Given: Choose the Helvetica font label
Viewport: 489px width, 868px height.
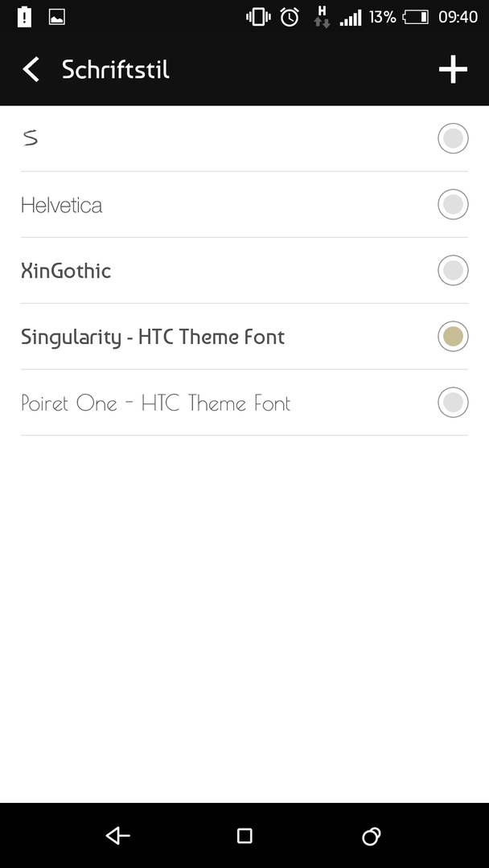Looking at the screenshot, I should [x=61, y=206].
